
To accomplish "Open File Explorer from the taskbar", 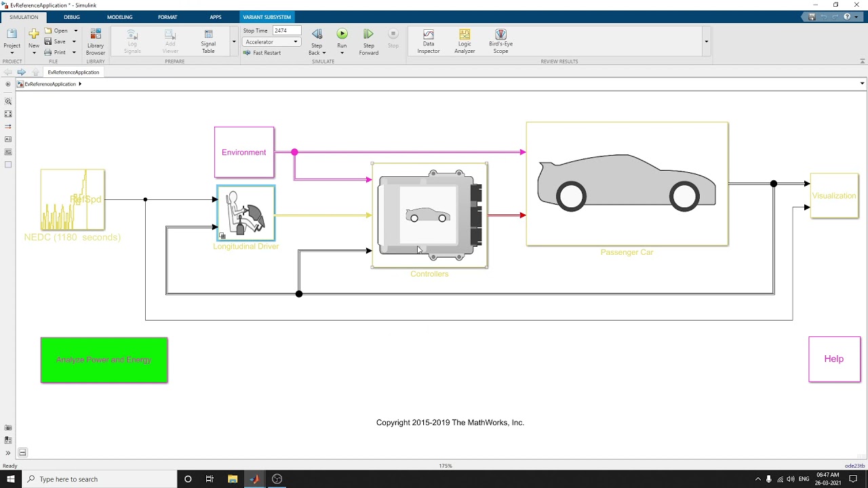I will coord(232,479).
